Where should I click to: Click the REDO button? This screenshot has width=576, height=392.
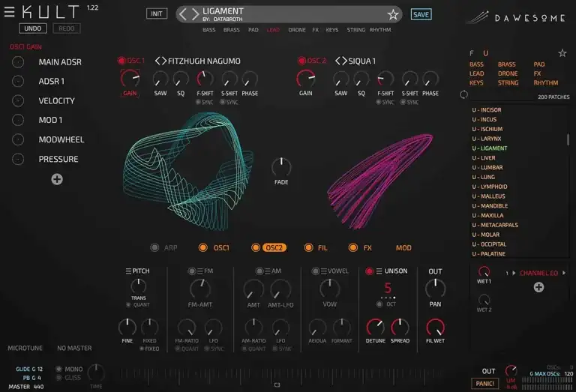pyautogui.click(x=67, y=28)
